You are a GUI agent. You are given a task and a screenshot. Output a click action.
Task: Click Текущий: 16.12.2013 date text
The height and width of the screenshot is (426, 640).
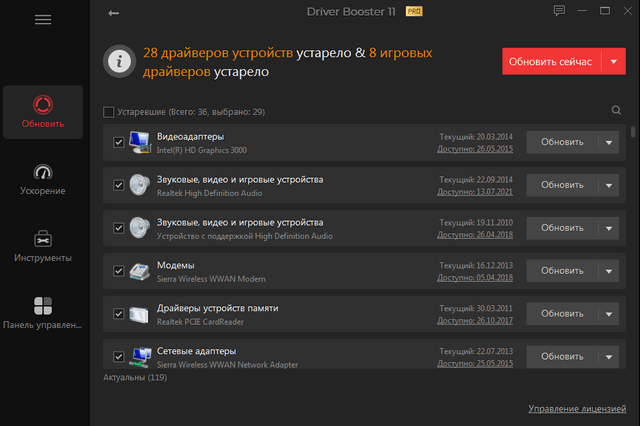click(x=476, y=265)
